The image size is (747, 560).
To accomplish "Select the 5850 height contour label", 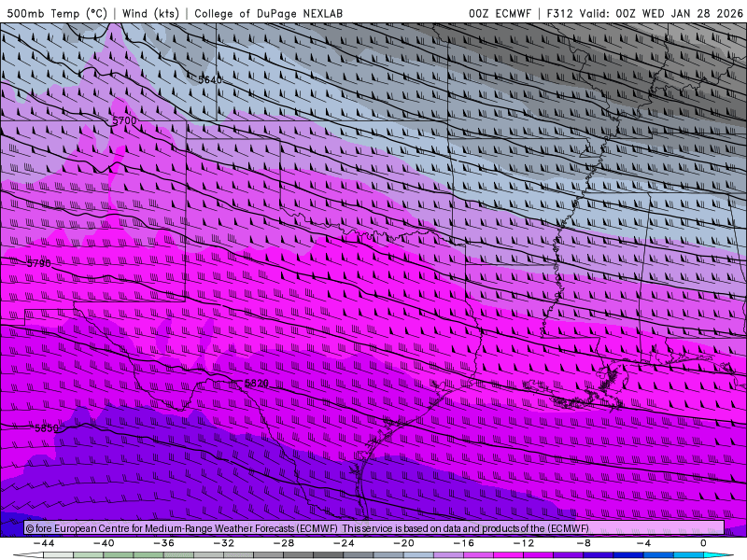I will coord(47,428).
